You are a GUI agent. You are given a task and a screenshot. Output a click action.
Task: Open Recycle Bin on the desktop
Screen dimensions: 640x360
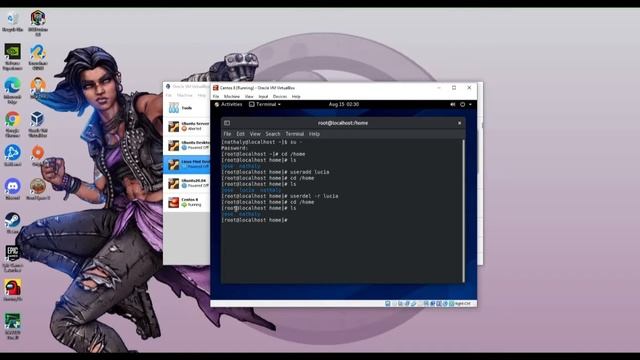pyautogui.click(x=13, y=21)
